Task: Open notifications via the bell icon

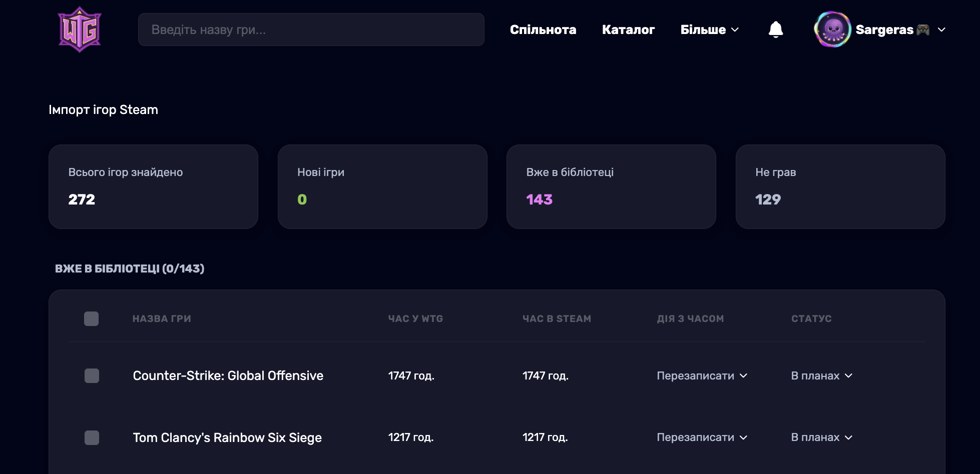Action: [x=776, y=29]
